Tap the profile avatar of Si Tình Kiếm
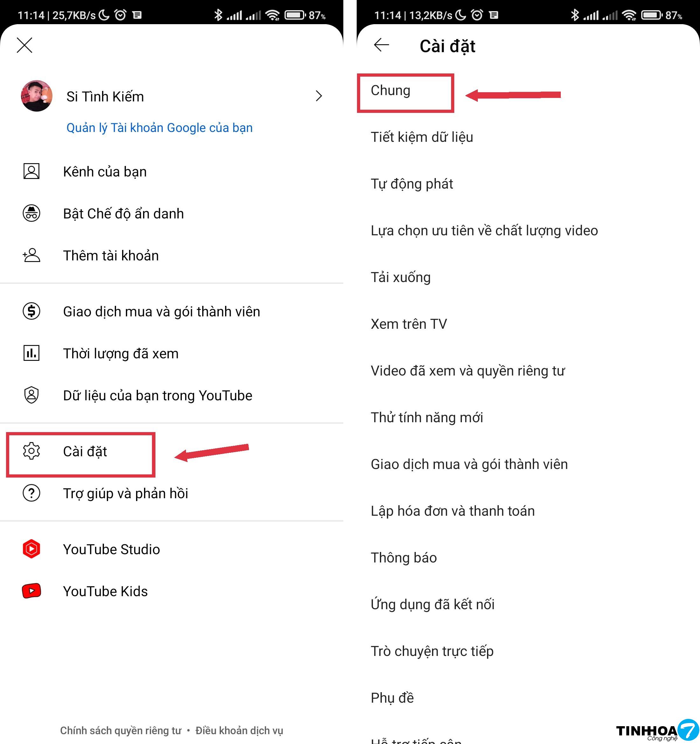Screen dimensions: 700x744 tap(37, 96)
